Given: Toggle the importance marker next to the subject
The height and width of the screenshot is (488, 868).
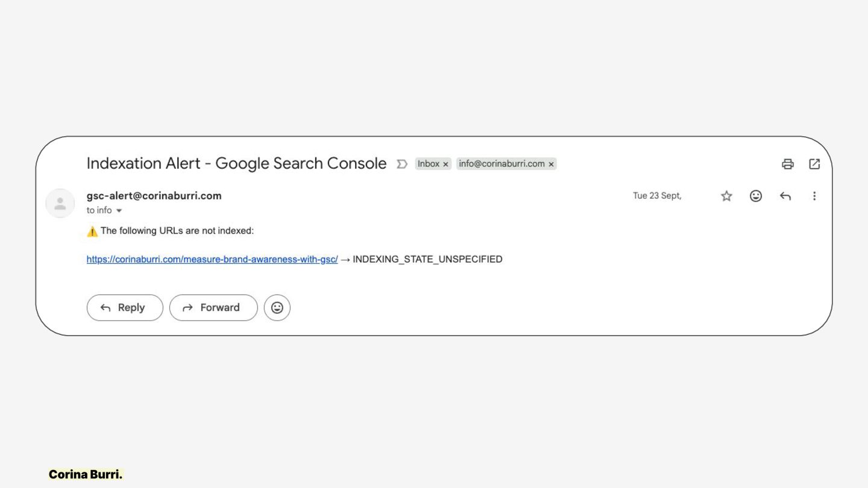Looking at the screenshot, I should tap(401, 164).
